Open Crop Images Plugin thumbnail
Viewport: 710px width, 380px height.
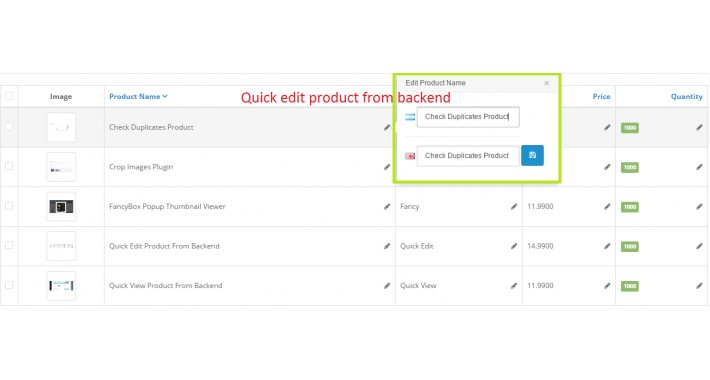[61, 167]
